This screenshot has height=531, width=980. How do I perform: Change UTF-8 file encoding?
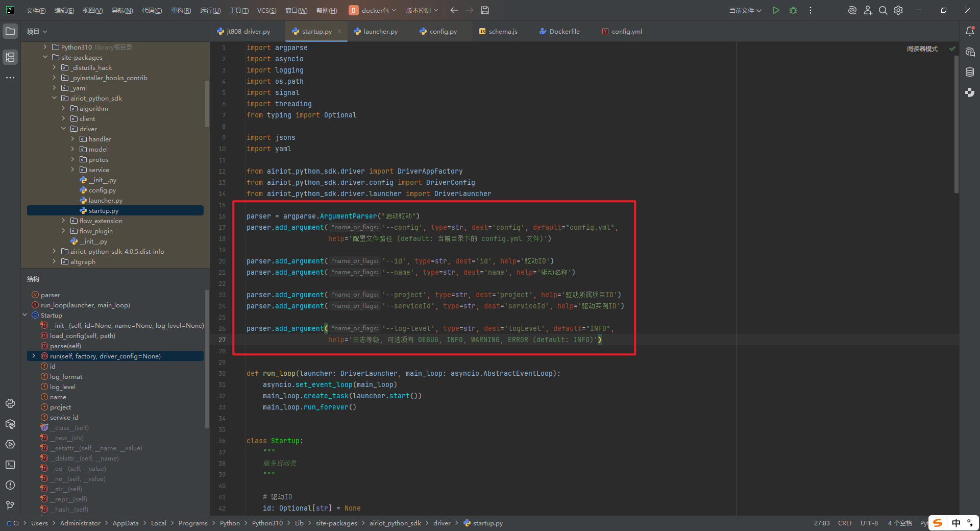click(x=869, y=523)
